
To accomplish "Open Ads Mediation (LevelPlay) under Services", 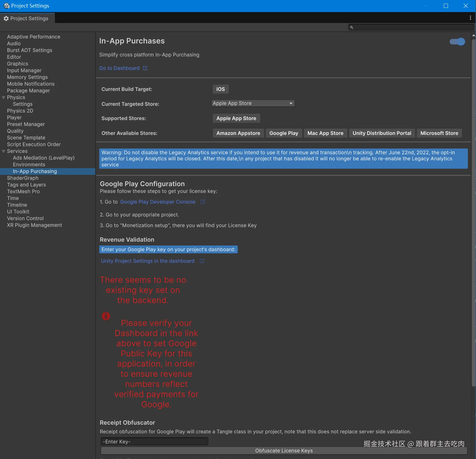I will [44, 158].
